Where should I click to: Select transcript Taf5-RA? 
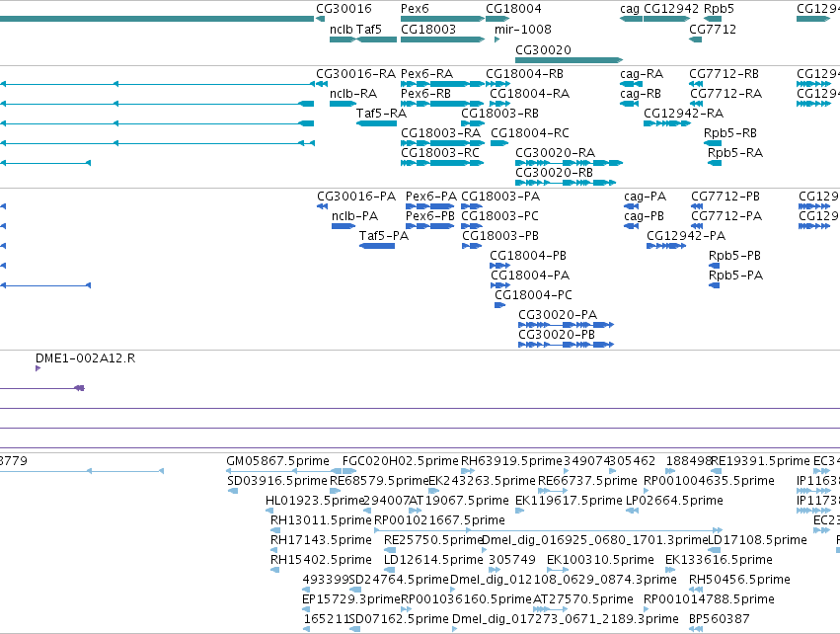pos(381,114)
